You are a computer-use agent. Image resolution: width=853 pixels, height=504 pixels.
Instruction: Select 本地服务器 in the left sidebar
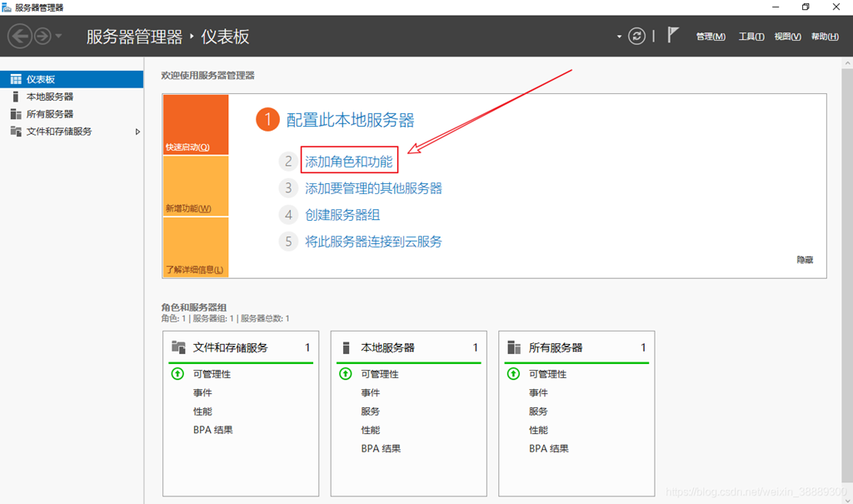[x=50, y=97]
